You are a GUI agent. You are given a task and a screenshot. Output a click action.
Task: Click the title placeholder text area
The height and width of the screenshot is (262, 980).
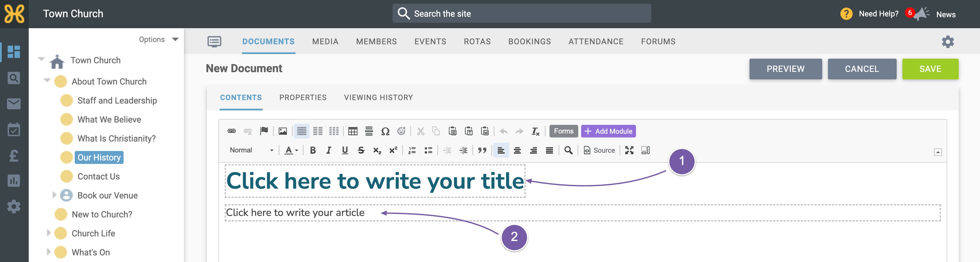pos(375,181)
